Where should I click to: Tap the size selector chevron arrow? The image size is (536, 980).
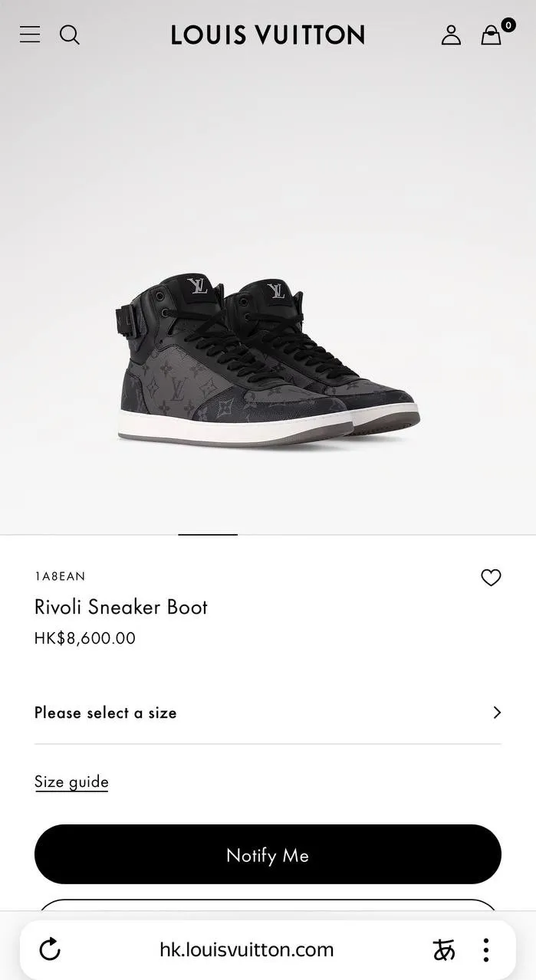[497, 713]
